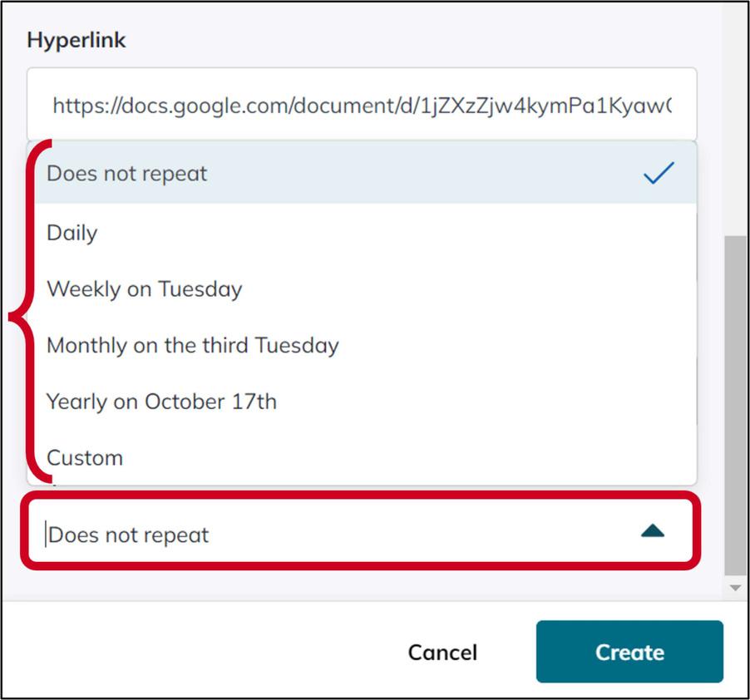Click the text cursor before Does not repeat
The width and height of the screenshot is (750, 700).
46,534
